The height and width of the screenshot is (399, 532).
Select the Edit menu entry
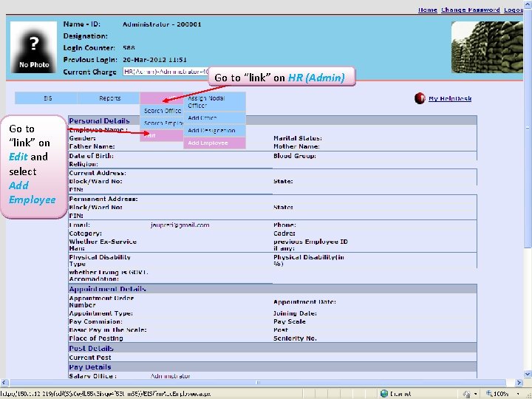[x=162, y=135]
